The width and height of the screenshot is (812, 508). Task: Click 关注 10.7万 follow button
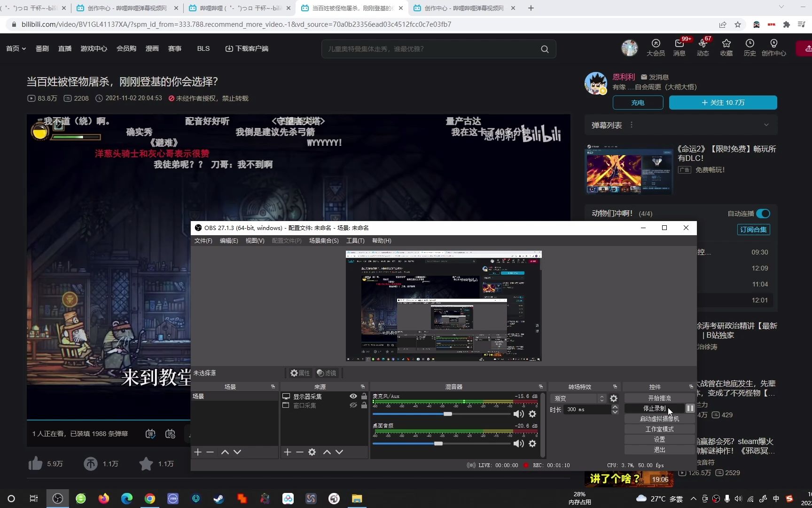[x=723, y=103]
